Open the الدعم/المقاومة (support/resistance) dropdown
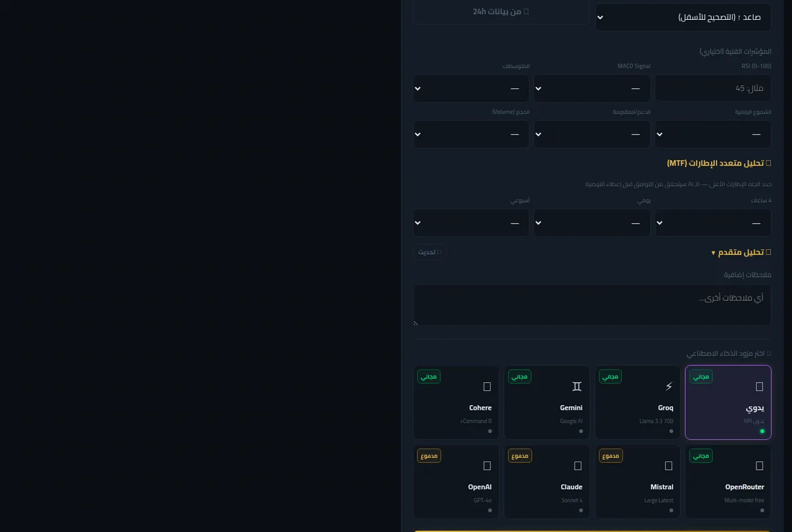Image resolution: width=792 pixels, height=532 pixels. point(592,134)
